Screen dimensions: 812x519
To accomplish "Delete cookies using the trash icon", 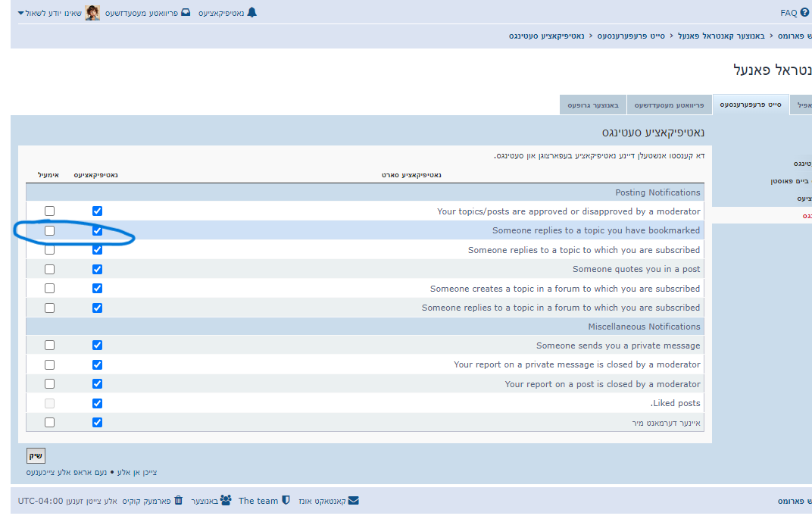I will point(177,500).
